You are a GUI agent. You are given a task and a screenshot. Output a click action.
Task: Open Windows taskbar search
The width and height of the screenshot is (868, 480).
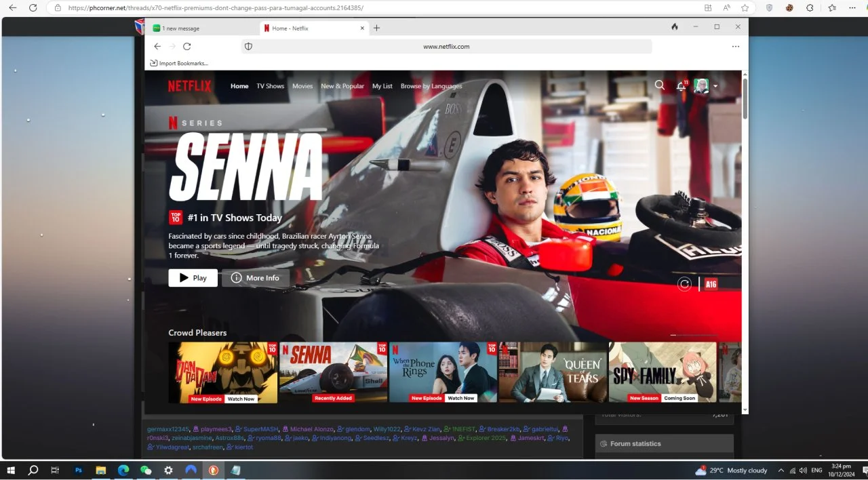[x=33, y=470]
